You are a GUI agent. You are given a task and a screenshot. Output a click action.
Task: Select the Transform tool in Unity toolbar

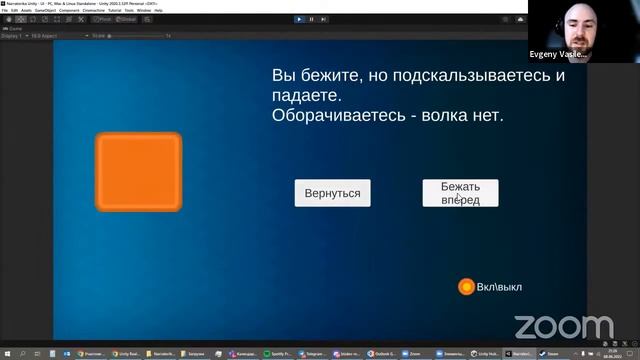(69, 19)
